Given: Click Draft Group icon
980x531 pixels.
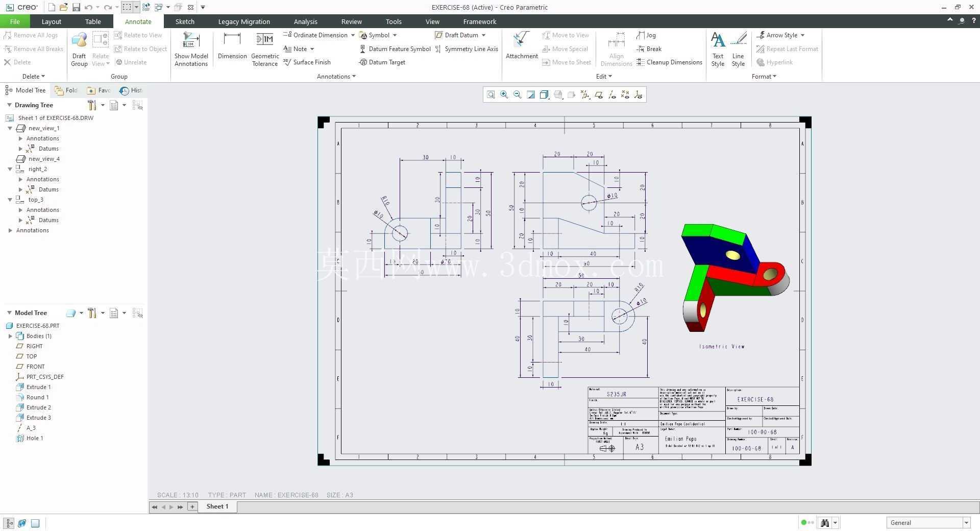Looking at the screenshot, I should tap(79, 50).
